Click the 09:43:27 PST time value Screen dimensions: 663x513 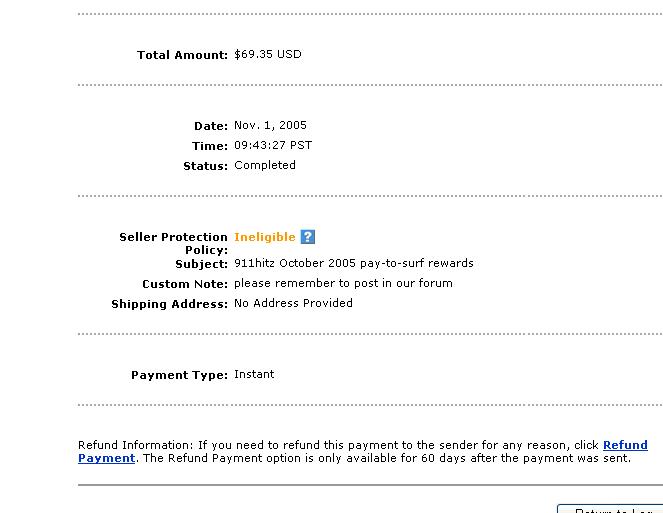coord(273,145)
